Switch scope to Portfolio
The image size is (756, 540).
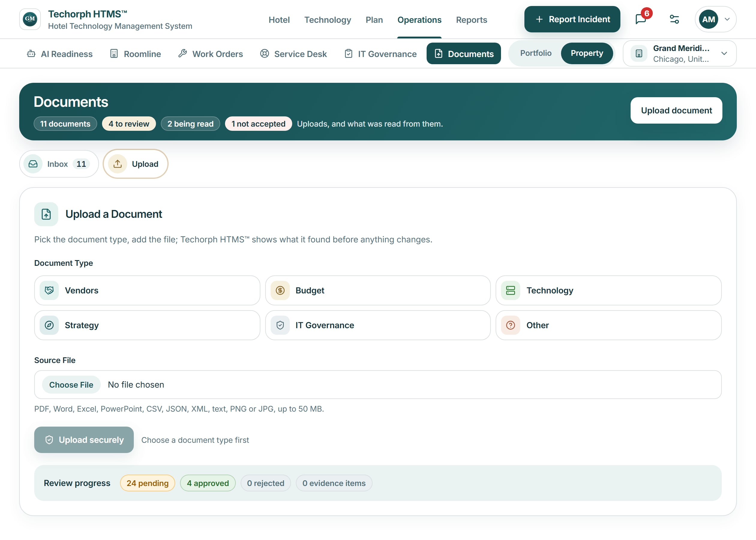[535, 53]
